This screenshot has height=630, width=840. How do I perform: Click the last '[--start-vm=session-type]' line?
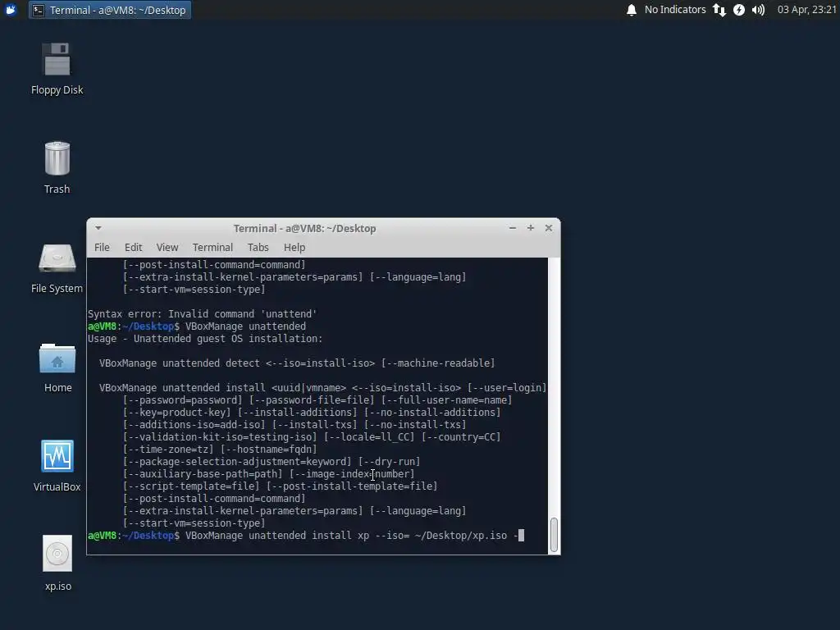(194, 523)
